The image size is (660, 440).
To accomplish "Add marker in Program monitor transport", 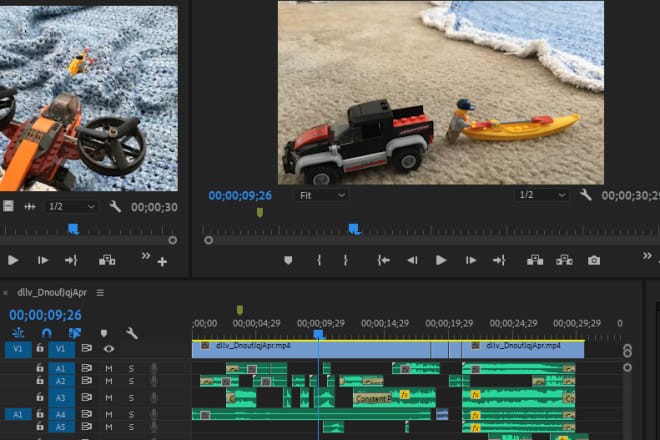I will point(288,260).
